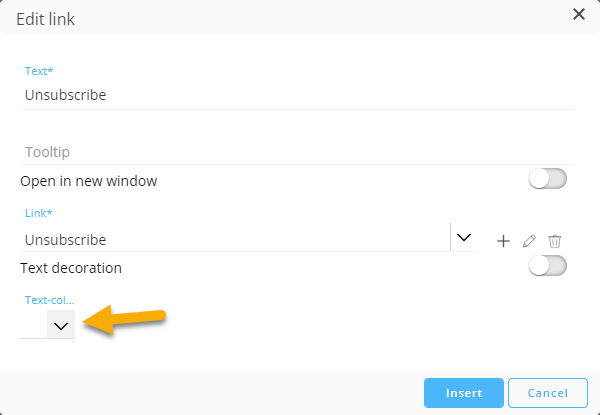The image size is (600, 415).
Task: Enable the Text decoration switch
Action: 547,266
